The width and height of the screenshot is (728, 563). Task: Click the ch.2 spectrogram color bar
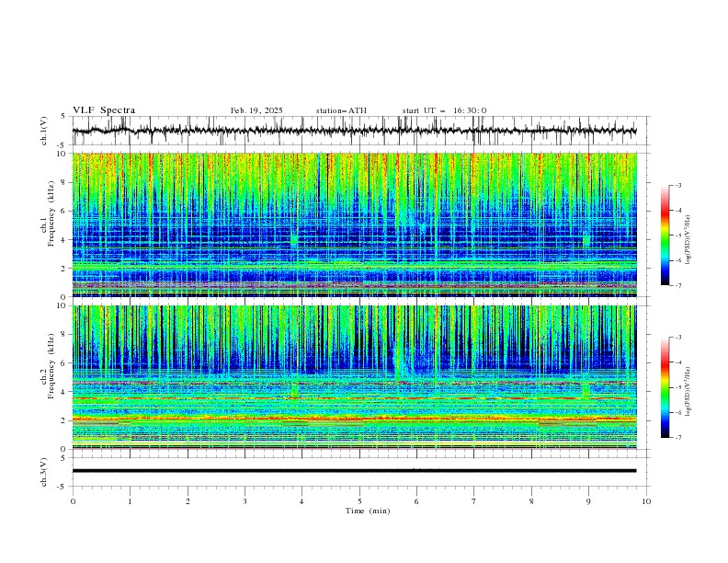665,387
